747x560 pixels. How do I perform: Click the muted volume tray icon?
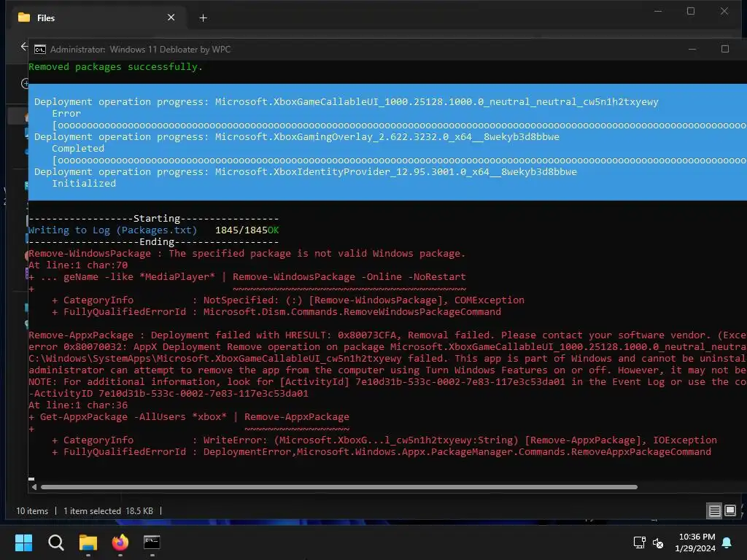pos(658,542)
